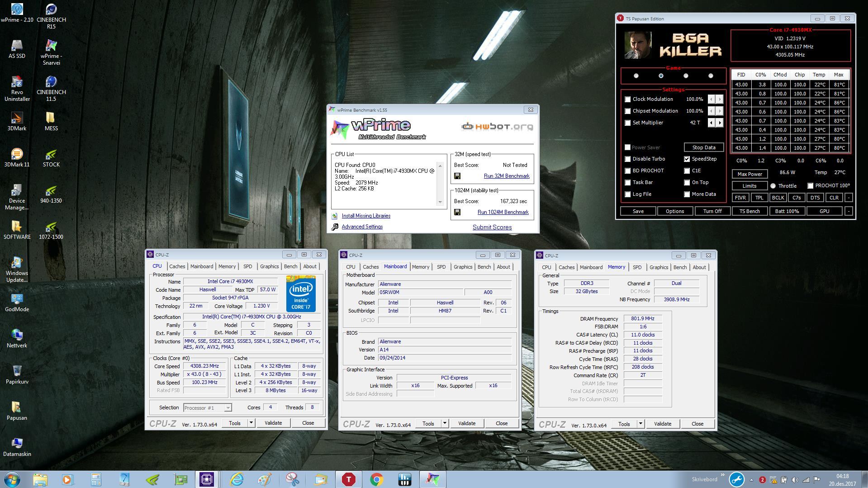Open Internet Explorer from the taskbar
868x488 pixels.
236,479
